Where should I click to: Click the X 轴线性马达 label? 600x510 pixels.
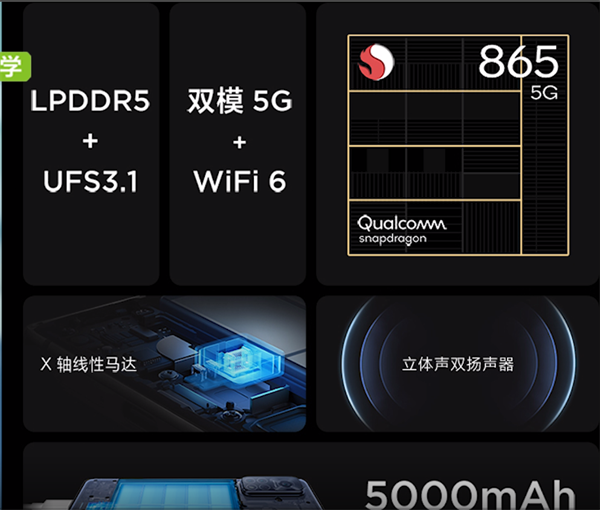[88, 364]
